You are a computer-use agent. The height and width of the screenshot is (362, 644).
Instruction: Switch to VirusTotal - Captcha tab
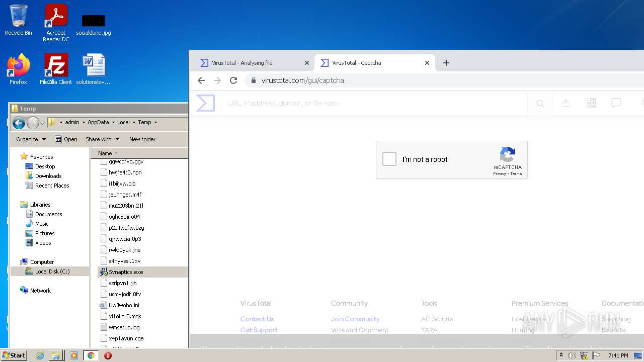(375, 63)
